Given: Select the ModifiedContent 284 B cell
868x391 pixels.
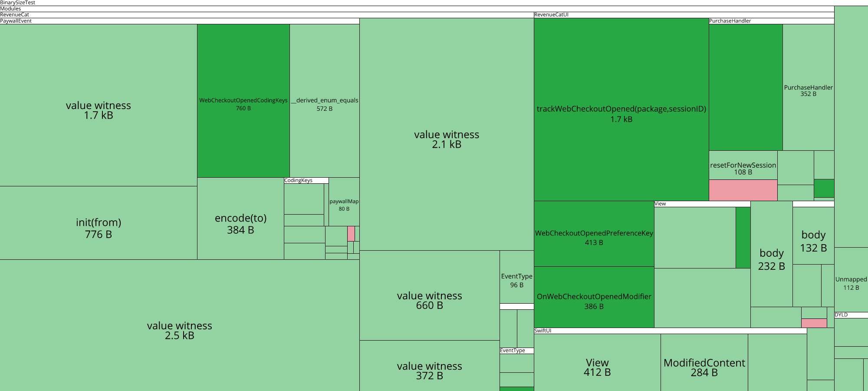Looking at the screenshot, I should [x=704, y=362].
